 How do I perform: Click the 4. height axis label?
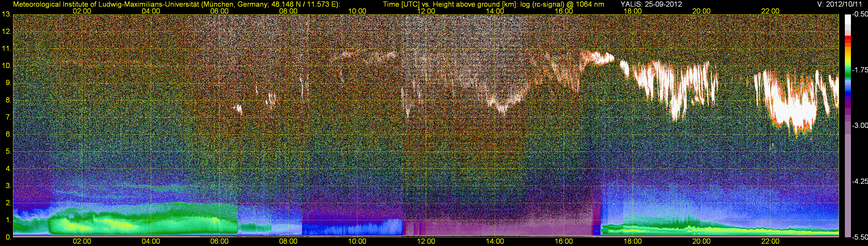8,169
